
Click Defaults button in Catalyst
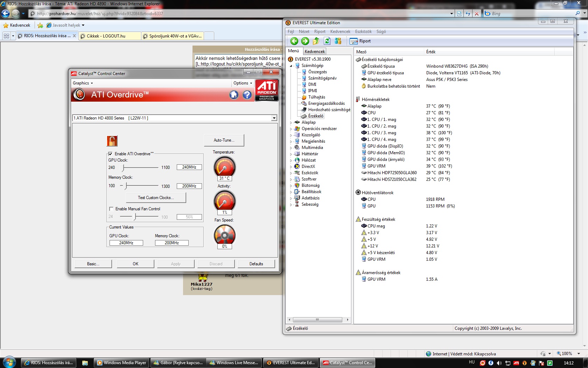coord(256,264)
